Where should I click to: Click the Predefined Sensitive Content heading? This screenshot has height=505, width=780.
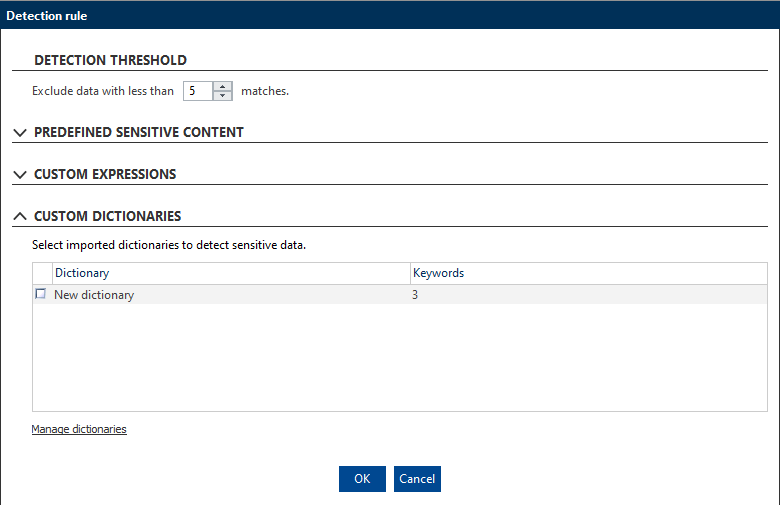coord(139,132)
